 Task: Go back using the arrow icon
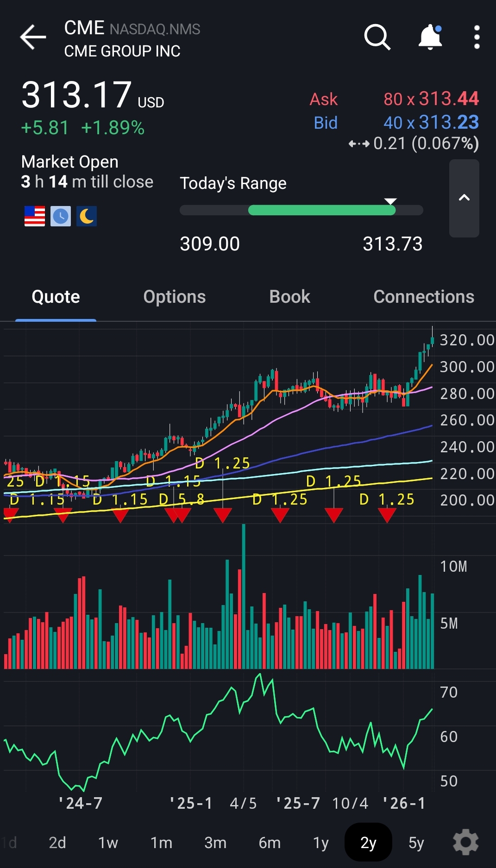[33, 37]
